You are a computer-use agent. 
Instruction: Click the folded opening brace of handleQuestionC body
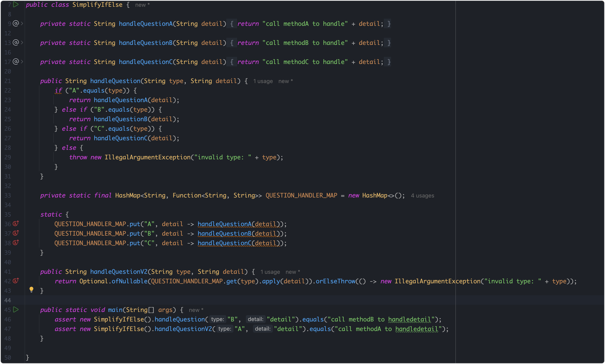pyautogui.click(x=231, y=62)
